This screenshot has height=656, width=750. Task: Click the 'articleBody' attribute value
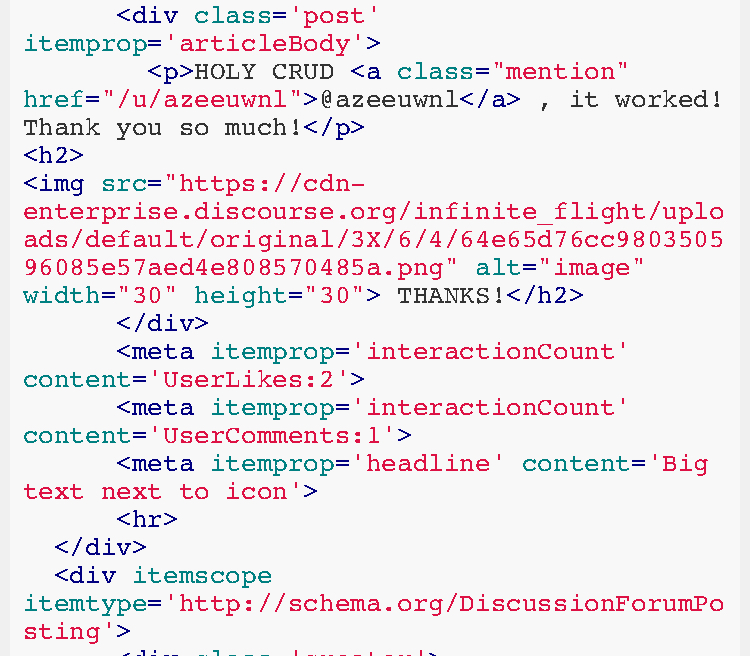pyautogui.click(x=265, y=44)
